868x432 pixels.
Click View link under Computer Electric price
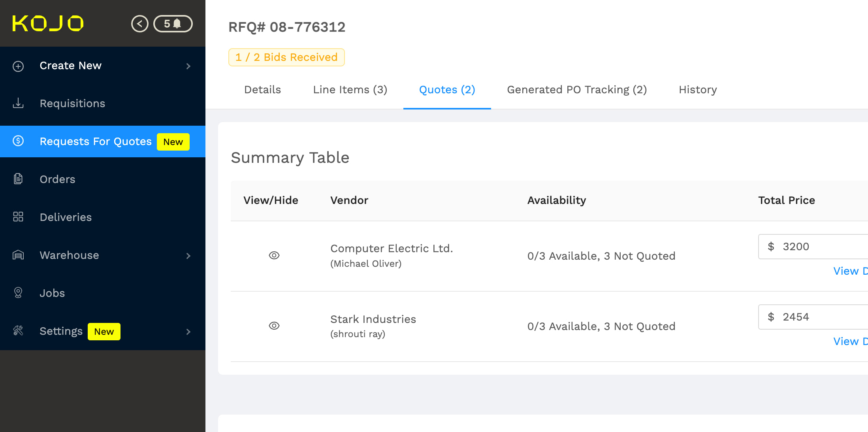click(849, 271)
